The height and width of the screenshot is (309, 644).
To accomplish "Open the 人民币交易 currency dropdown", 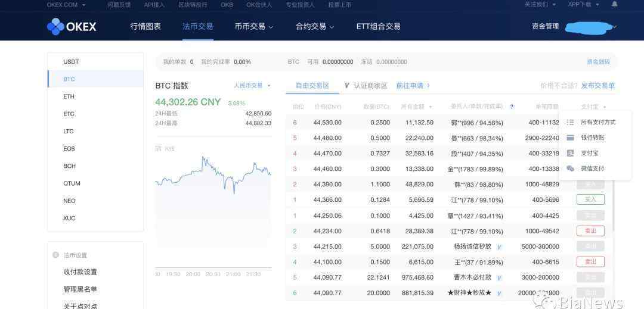I will coord(252,86).
